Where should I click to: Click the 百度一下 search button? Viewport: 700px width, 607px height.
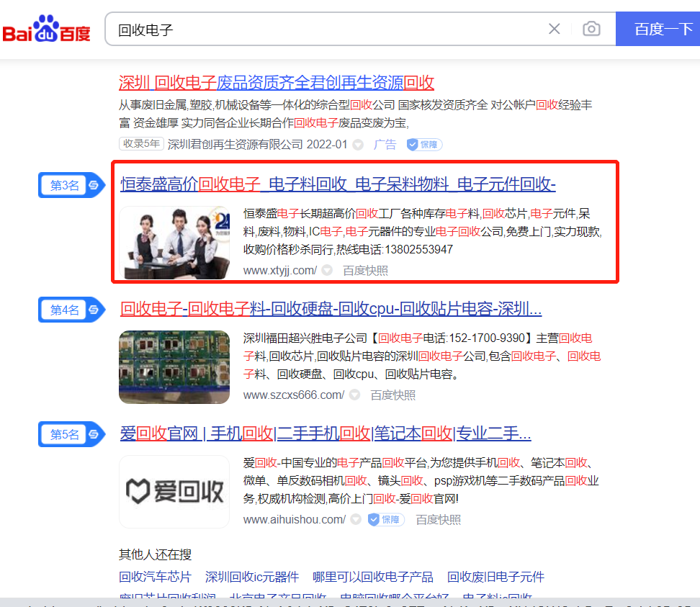[x=658, y=29]
